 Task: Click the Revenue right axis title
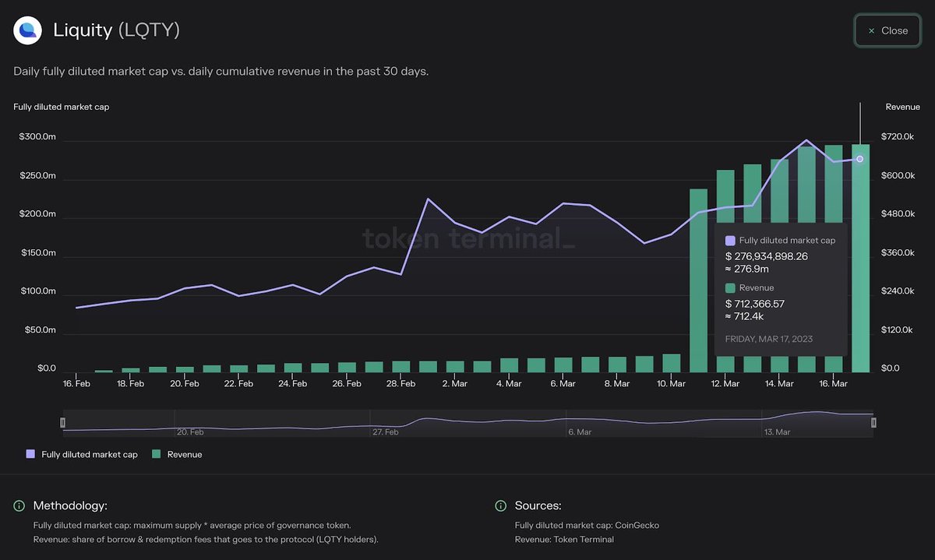[902, 107]
